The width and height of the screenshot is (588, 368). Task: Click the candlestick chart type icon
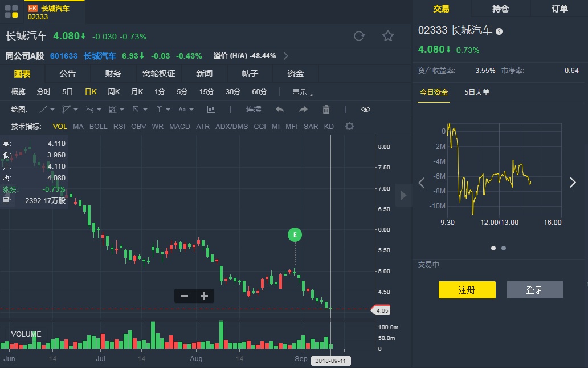[211, 110]
